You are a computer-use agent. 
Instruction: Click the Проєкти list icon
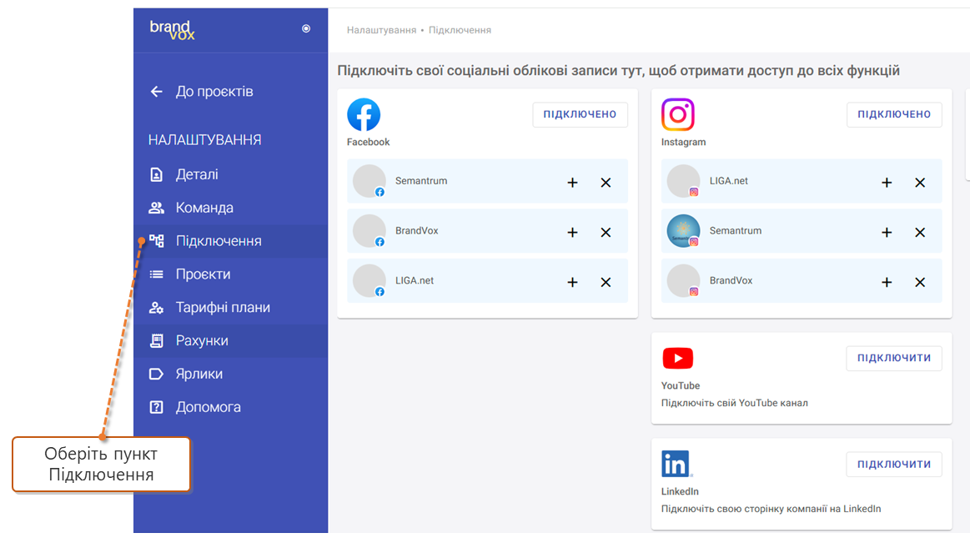click(x=156, y=274)
